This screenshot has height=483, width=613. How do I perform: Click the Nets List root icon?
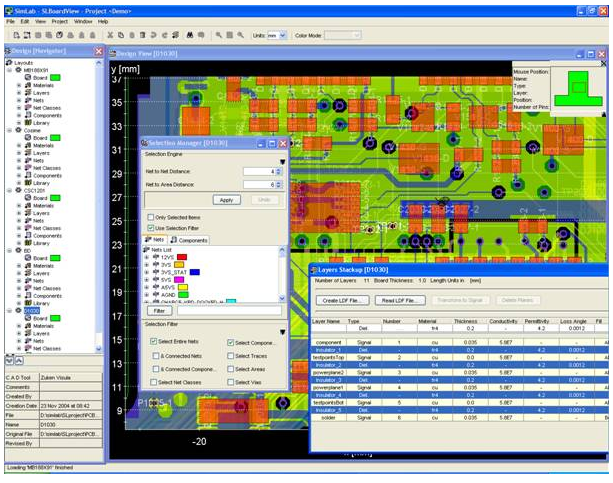point(147,250)
